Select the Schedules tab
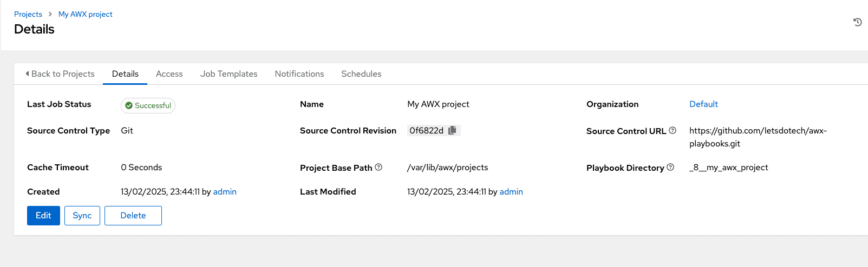The image size is (868, 267). coord(361,74)
